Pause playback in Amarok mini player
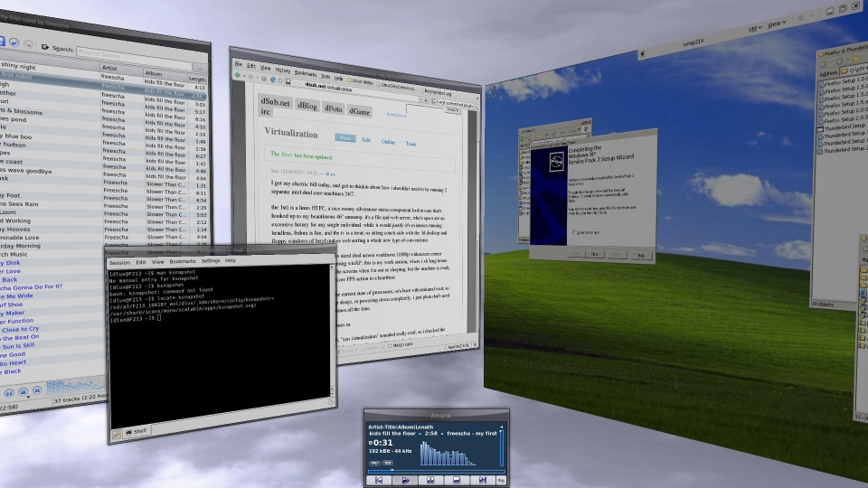This screenshot has width=868, height=488. (x=430, y=480)
